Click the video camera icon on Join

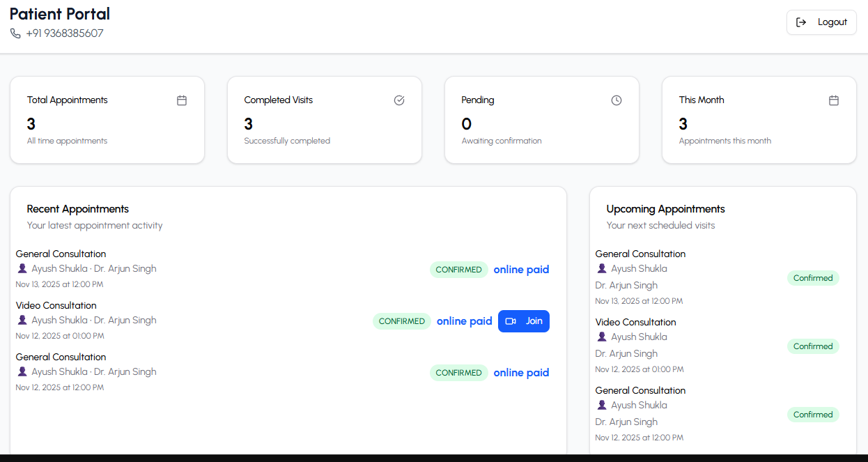click(x=511, y=321)
